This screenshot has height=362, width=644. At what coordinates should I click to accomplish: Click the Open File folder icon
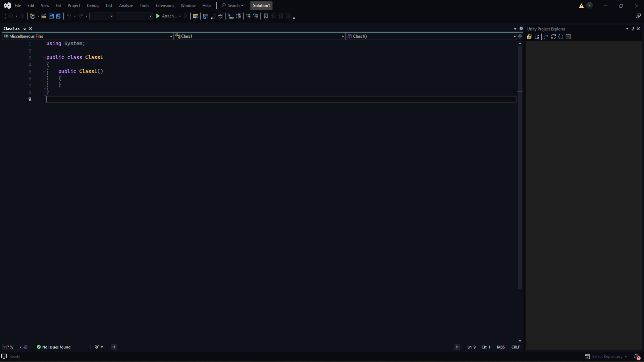point(44,16)
